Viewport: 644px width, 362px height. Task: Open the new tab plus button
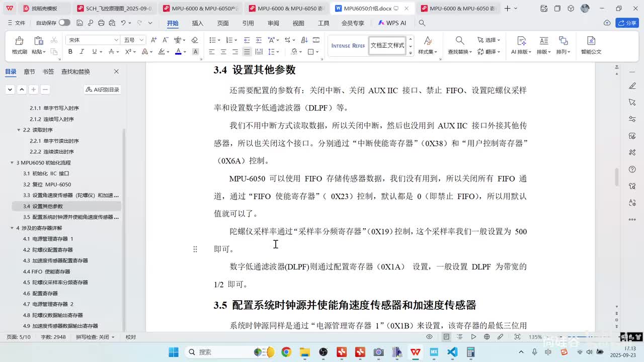[x=508, y=9]
